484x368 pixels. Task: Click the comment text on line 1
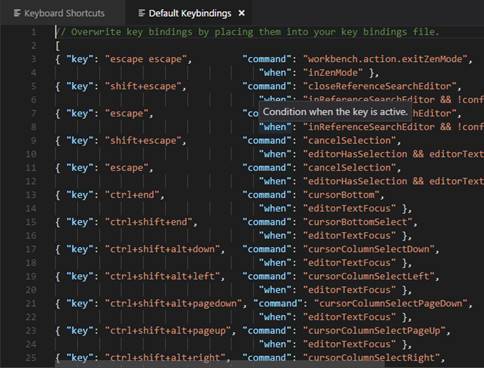tap(248, 32)
